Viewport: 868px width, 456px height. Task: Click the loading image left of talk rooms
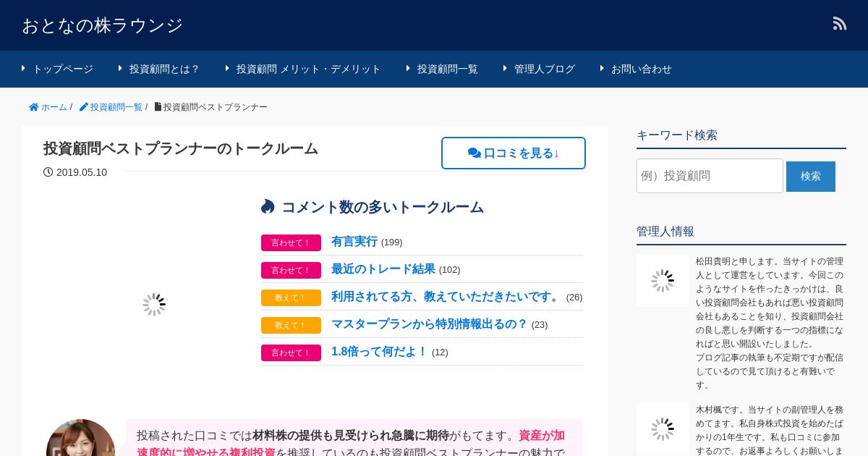coord(154,305)
